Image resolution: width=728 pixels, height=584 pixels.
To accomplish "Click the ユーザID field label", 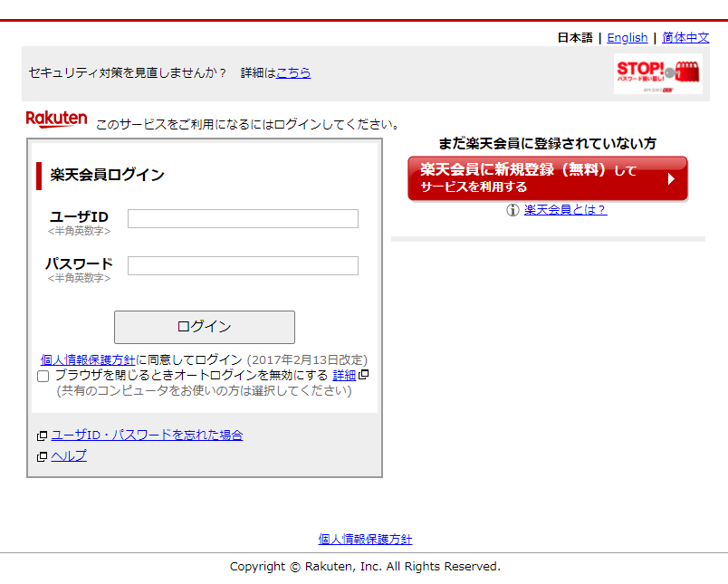I will point(79,216).
